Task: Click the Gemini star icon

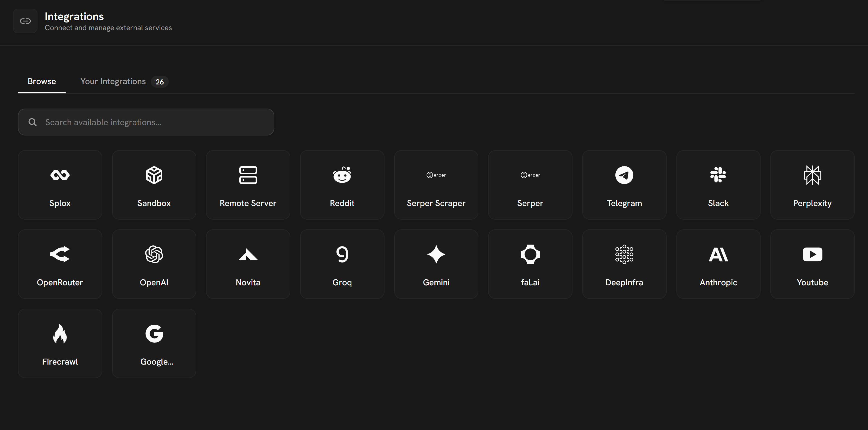Action: coord(436,254)
